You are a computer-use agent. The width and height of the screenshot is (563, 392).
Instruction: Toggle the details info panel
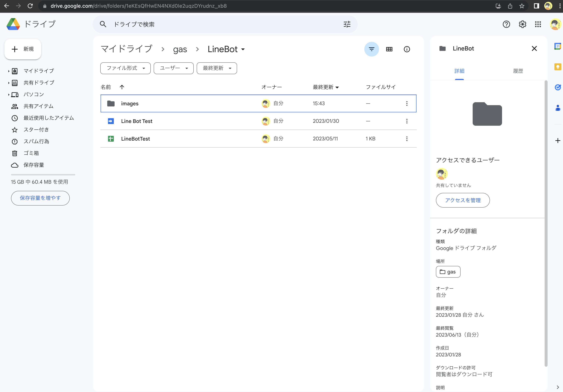[407, 49]
